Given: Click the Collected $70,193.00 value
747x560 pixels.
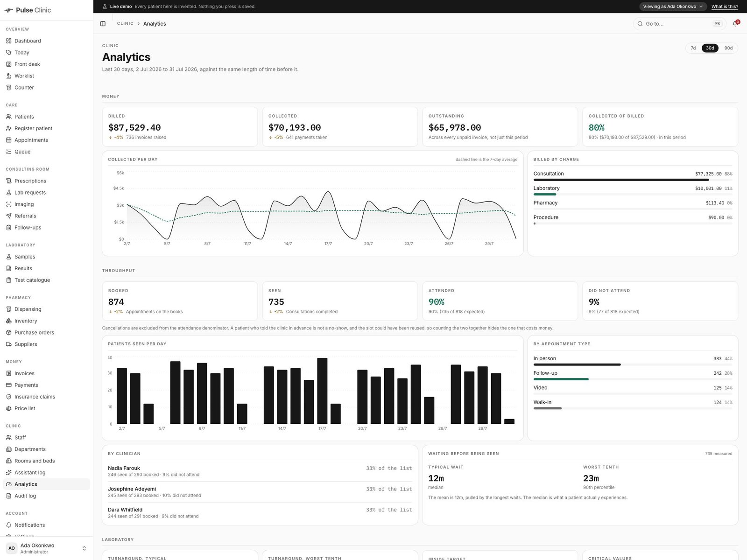Looking at the screenshot, I should tap(295, 127).
